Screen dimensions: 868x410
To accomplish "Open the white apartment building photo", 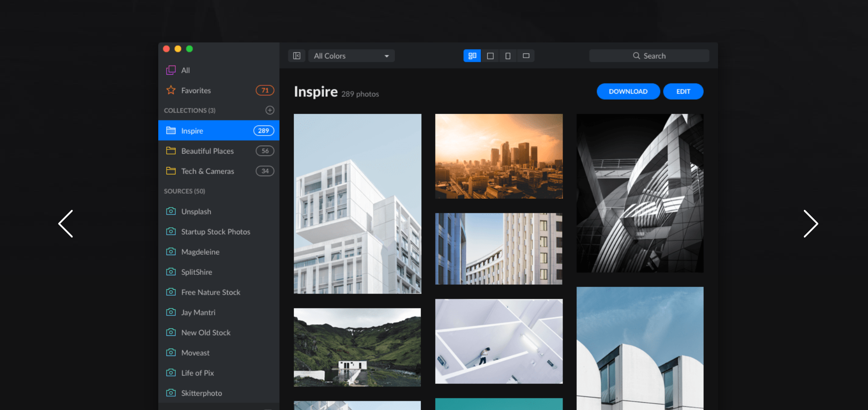I will (358, 204).
